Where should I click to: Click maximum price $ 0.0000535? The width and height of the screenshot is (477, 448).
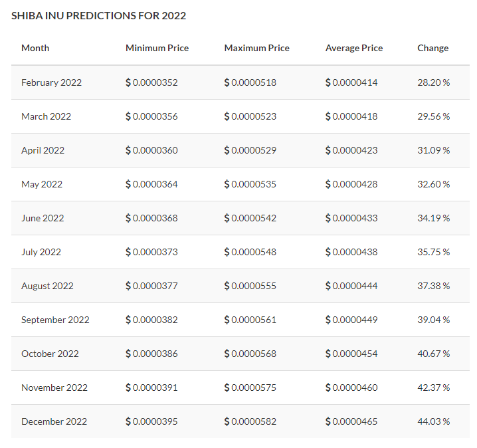(250, 184)
